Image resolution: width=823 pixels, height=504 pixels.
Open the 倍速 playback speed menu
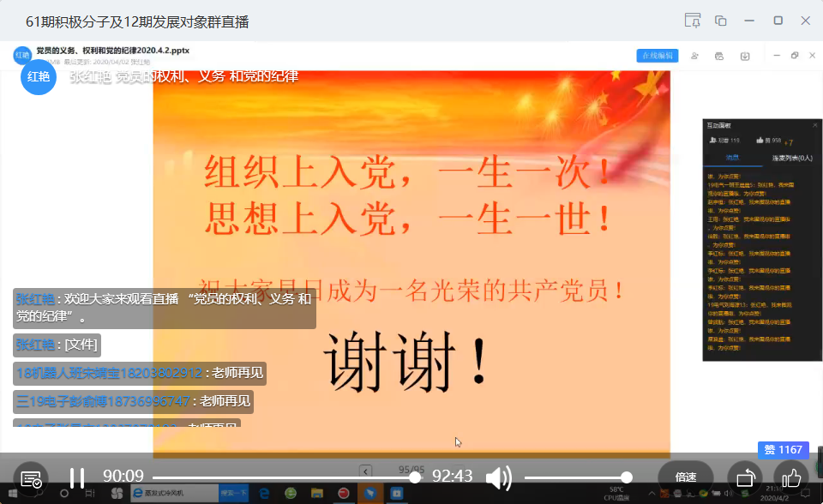pos(686,477)
